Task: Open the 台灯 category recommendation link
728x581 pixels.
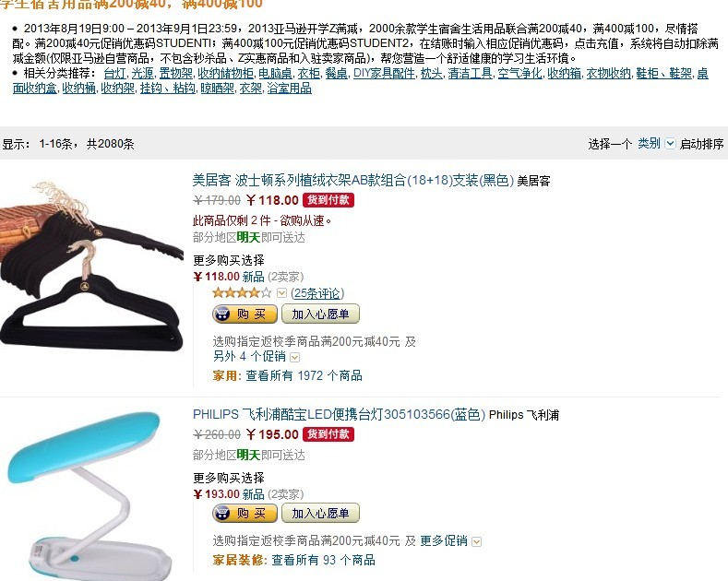Action: (x=114, y=74)
